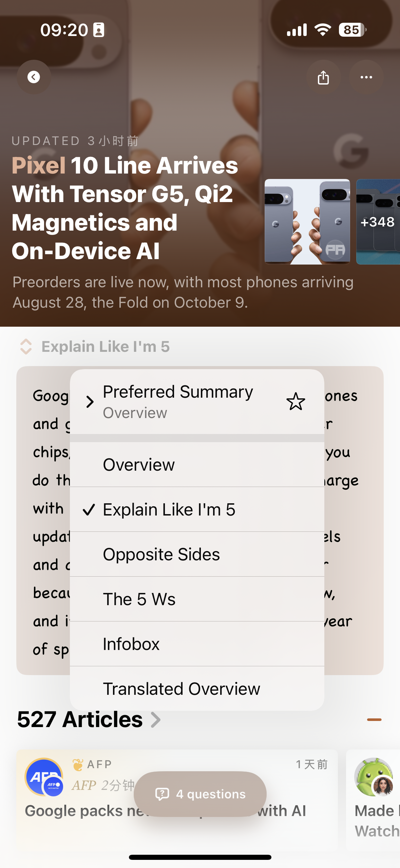Screen dimensions: 400x868
Task: Open the share sheet icon
Action: 323,77
